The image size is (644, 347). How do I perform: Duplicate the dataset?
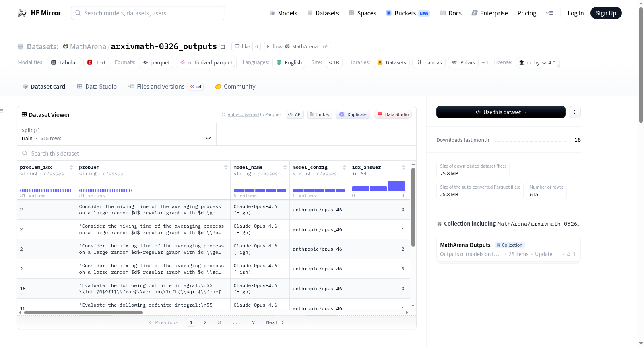[353, 114]
